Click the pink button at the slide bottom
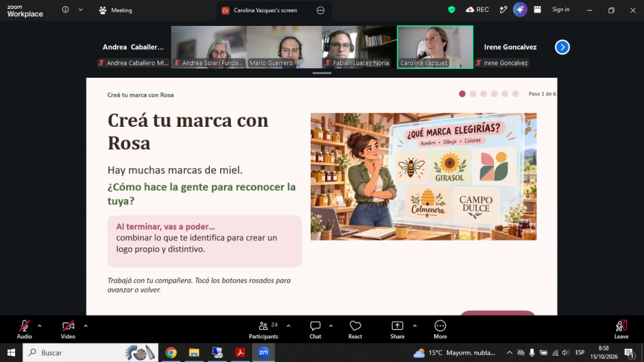 click(497, 313)
